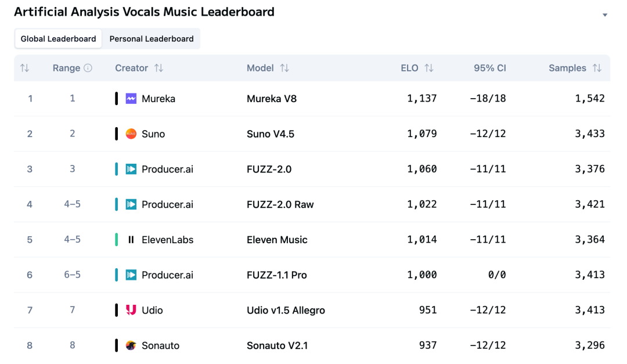Screen dimensions: 627x364
Task: Sort by rank using first column arrows
Action: [24, 68]
